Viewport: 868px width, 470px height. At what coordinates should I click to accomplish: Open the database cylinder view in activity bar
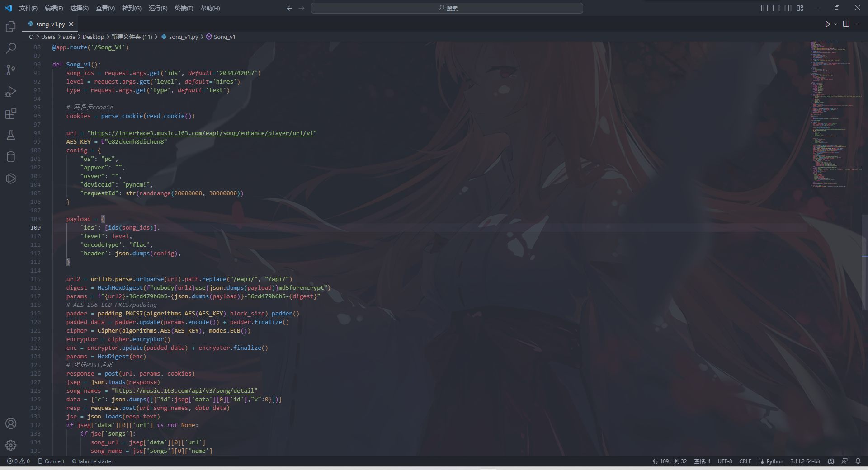[11, 157]
